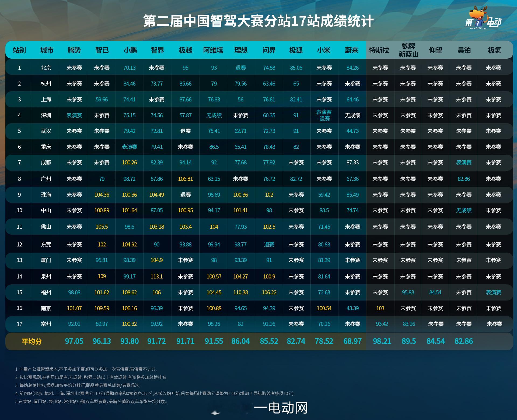
Task: Click the 特斯拉 average score 98.21
Action: click(382, 341)
